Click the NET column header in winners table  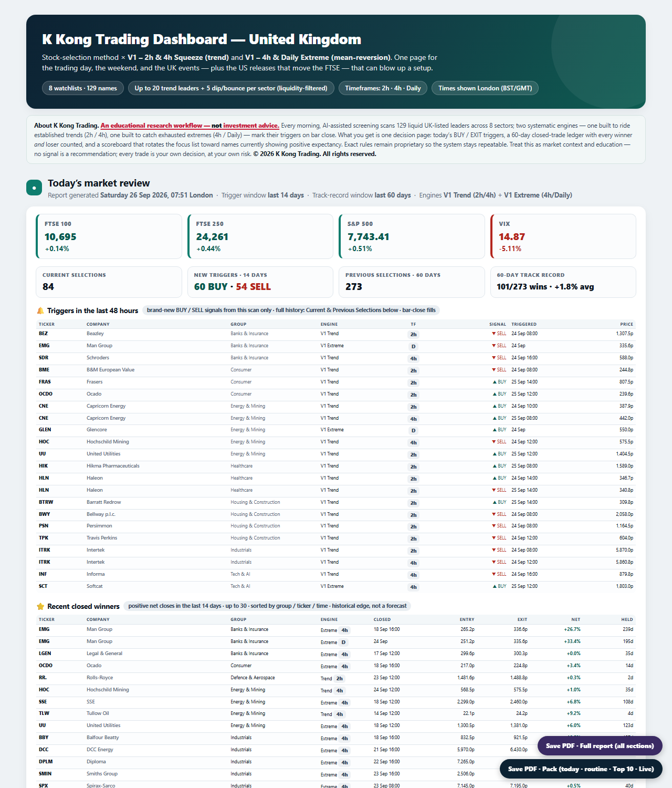click(x=576, y=619)
